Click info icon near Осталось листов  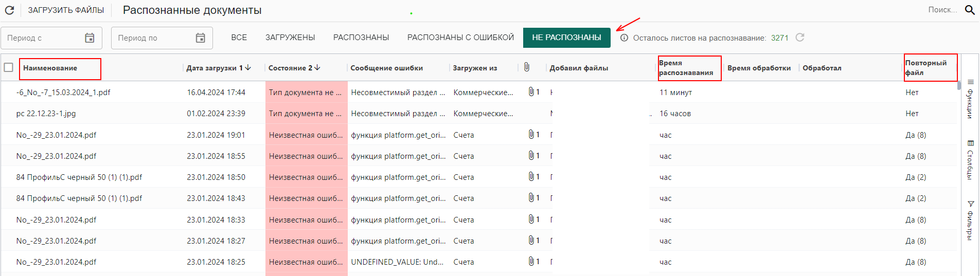(624, 38)
